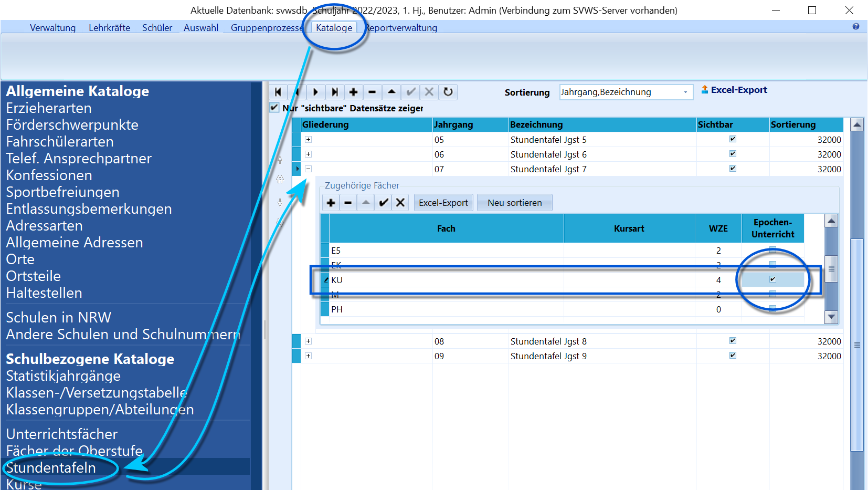Open the Kataloge tab
This screenshot has height=490, width=868.
[x=334, y=28]
